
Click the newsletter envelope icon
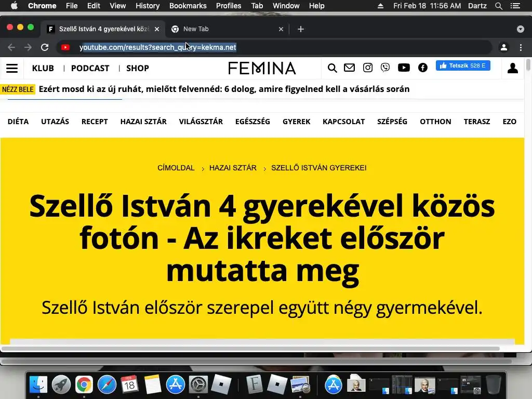click(x=349, y=68)
